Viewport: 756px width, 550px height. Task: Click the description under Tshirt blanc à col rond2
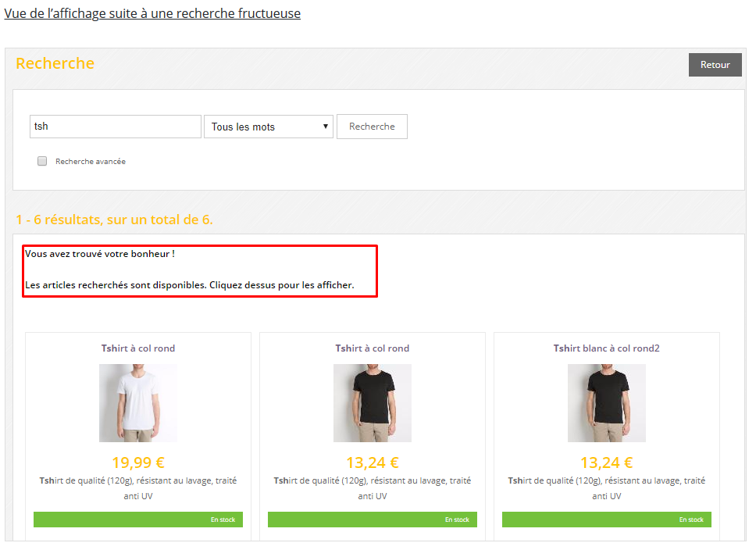607,488
